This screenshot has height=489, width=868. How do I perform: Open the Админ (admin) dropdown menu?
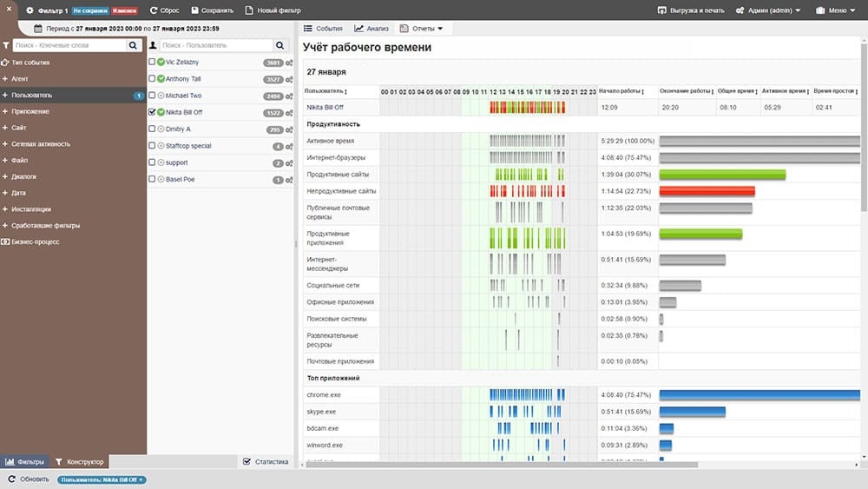(767, 10)
